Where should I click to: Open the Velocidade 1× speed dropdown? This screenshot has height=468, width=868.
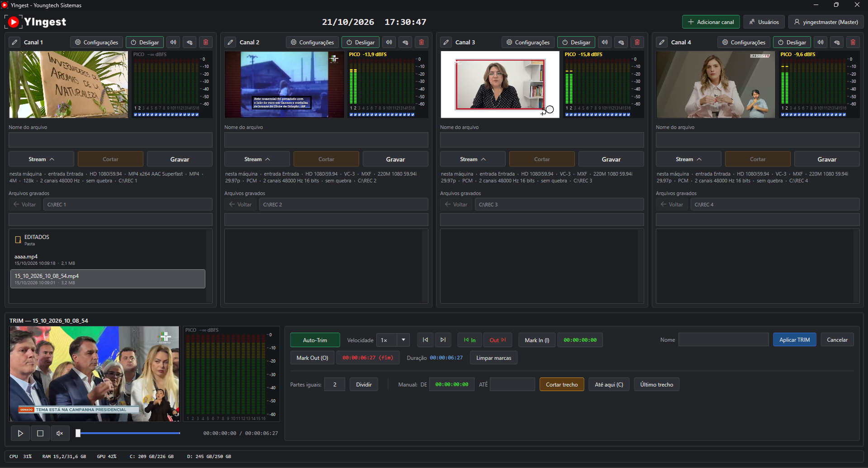pyautogui.click(x=393, y=340)
